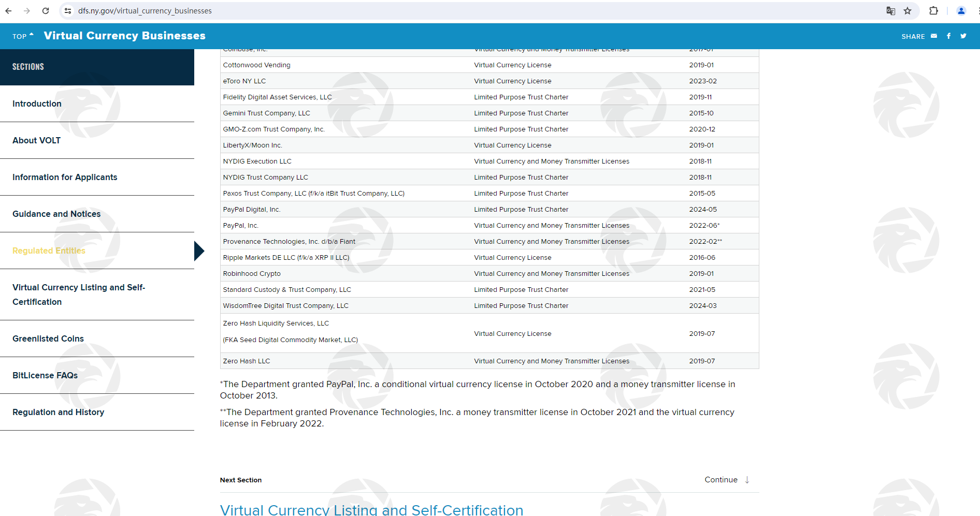Click the SHARE label in header
Screen dimensions: 980x516
click(x=913, y=36)
